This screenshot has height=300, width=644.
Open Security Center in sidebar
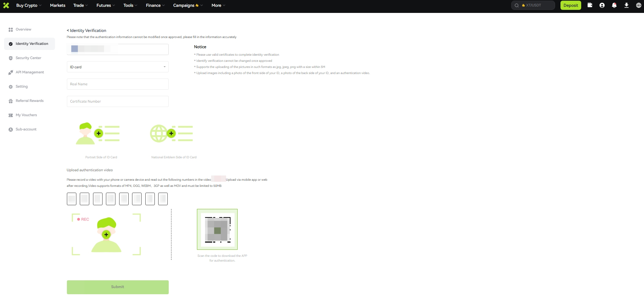(28, 58)
